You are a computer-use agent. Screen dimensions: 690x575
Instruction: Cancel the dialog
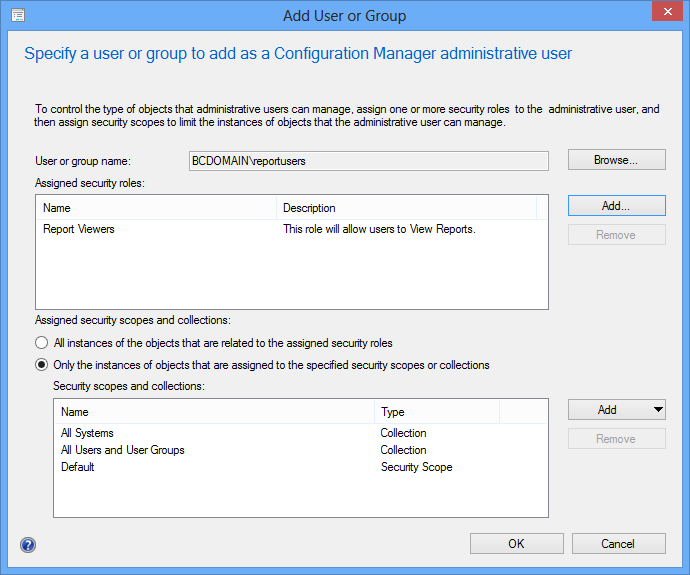coord(617,544)
